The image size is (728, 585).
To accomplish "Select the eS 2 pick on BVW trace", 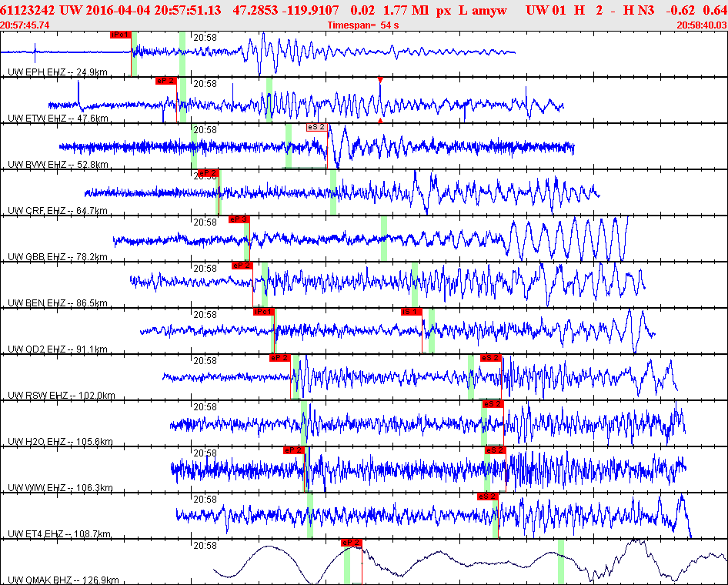I will coord(316,127).
